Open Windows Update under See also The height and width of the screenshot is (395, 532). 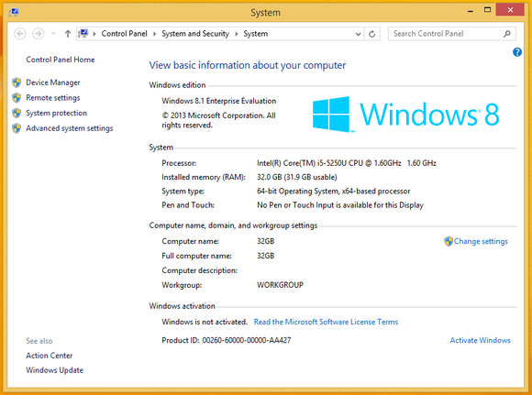(55, 370)
